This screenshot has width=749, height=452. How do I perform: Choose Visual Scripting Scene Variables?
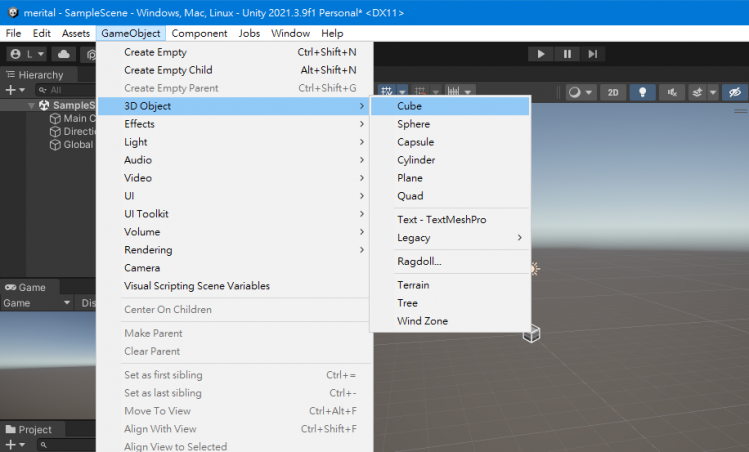[234, 286]
